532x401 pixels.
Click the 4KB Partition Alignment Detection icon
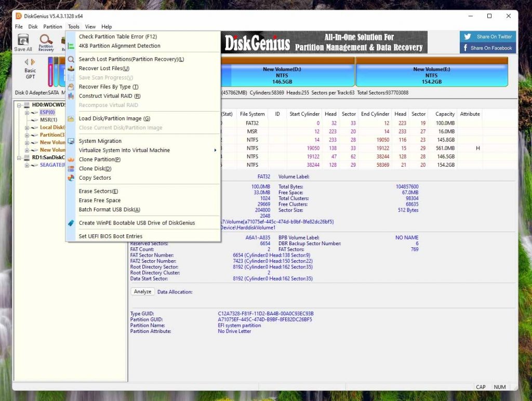(71, 46)
